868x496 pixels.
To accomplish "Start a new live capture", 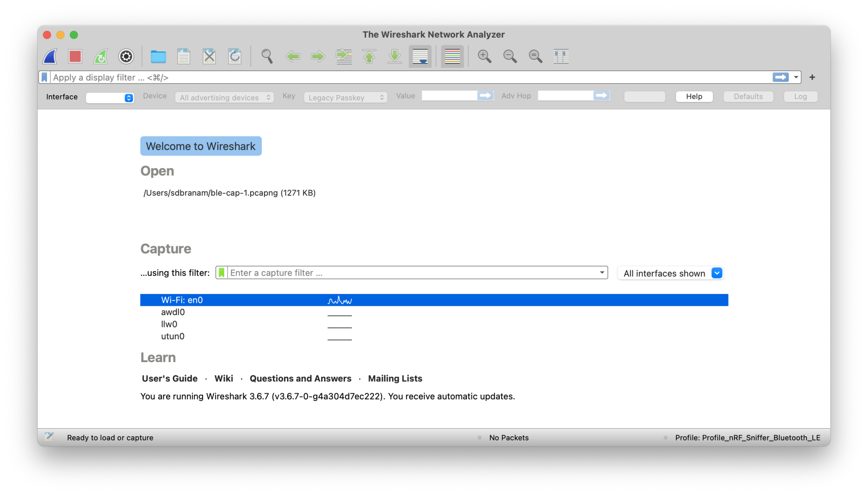I will 50,56.
